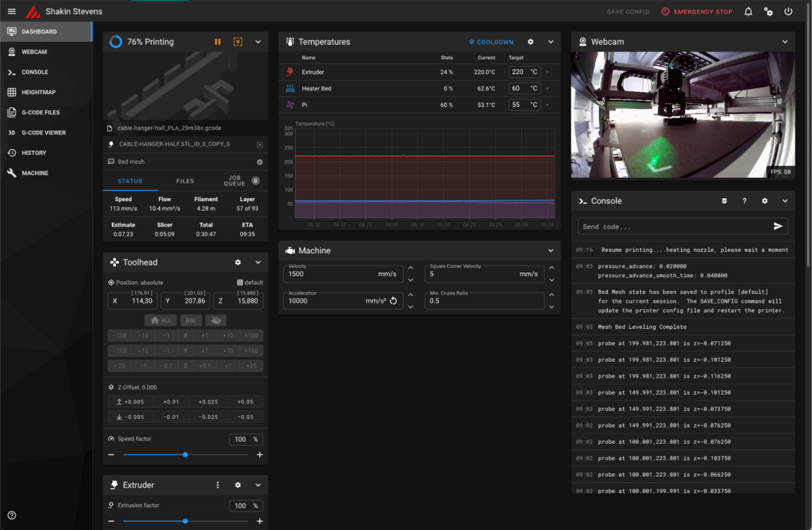Viewport: 812px width, 530px height.
Task: Adjust the Speed factor slider
Action: 185,454
